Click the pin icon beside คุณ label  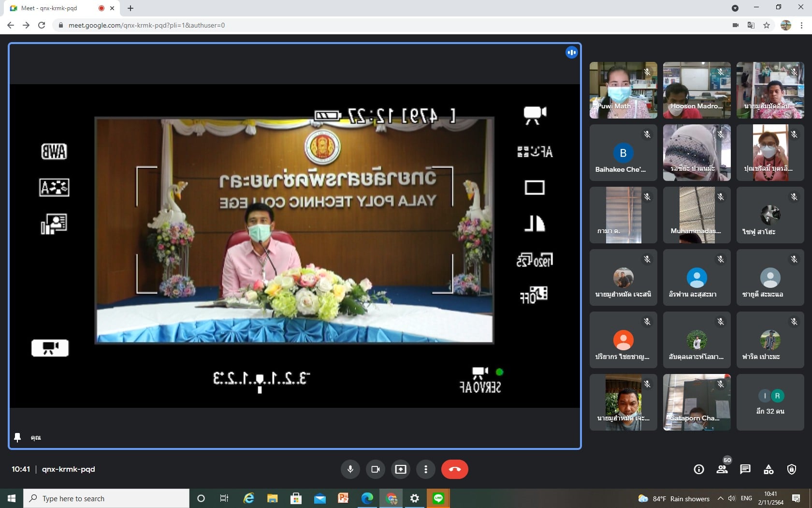click(x=17, y=437)
